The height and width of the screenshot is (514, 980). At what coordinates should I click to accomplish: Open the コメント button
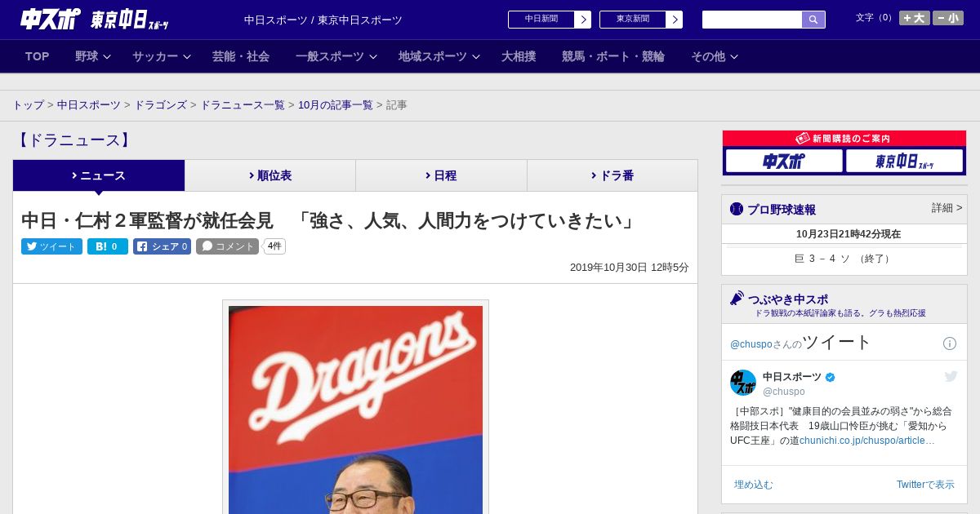(x=227, y=246)
